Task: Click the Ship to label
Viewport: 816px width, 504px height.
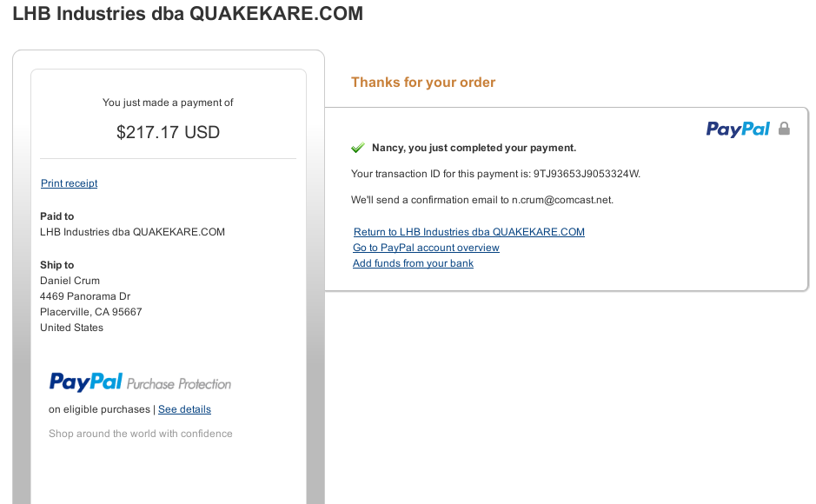Action: [57, 265]
